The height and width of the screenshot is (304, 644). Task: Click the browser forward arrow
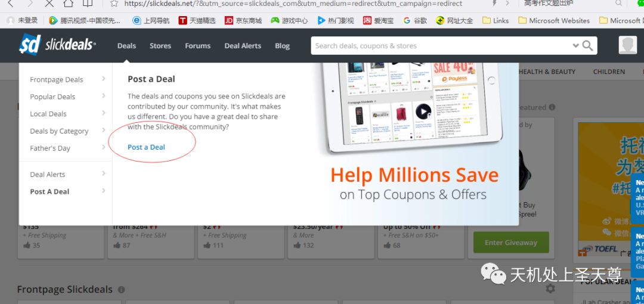30,4
